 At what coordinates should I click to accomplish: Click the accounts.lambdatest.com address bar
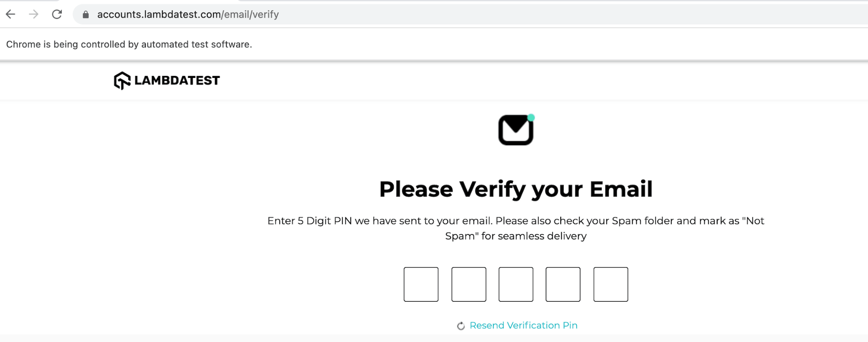(x=188, y=14)
